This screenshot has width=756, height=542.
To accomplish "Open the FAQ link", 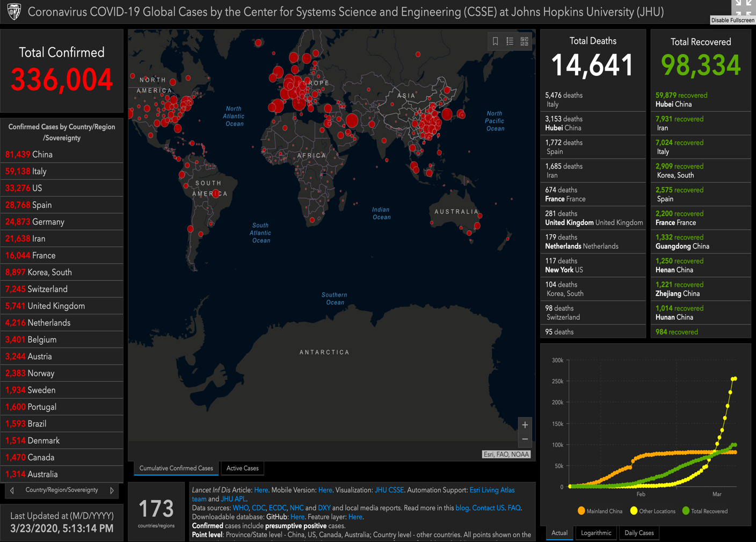I will click(514, 508).
